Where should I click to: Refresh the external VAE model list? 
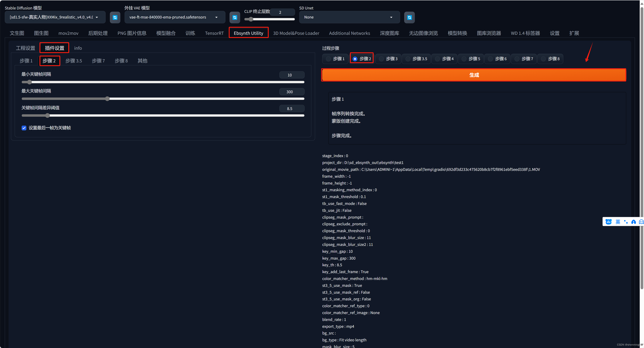(x=235, y=17)
